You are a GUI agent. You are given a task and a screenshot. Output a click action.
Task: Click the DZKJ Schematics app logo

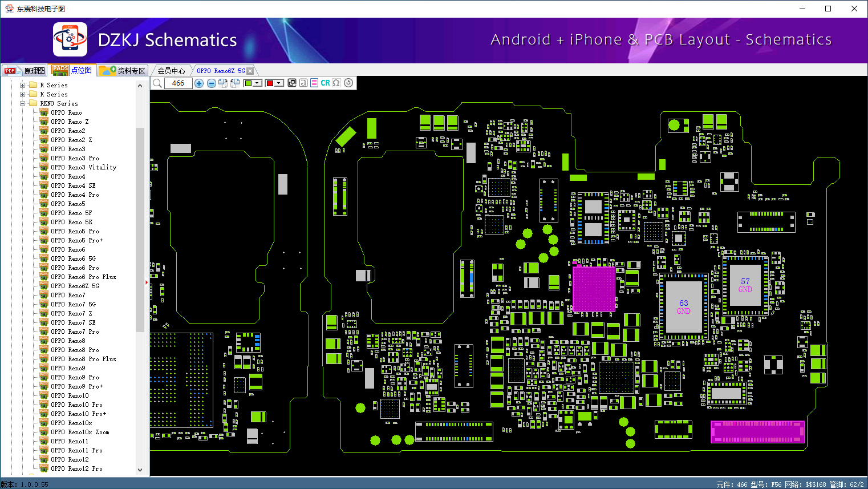tap(70, 39)
